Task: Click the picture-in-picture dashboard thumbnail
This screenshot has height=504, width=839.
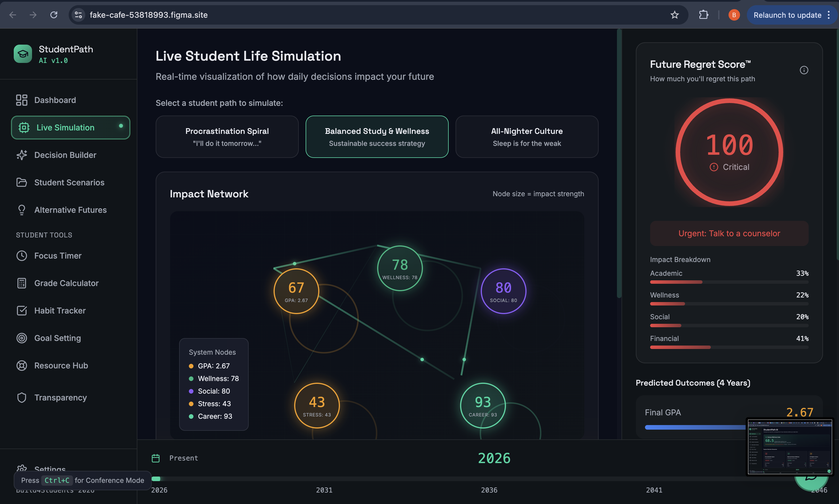Action: [x=790, y=447]
